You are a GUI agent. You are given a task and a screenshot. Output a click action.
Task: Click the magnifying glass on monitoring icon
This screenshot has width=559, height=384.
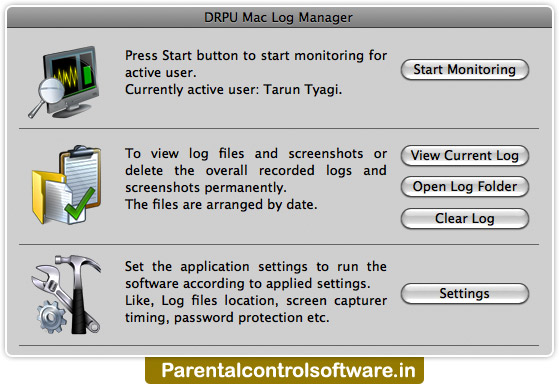click(x=47, y=97)
